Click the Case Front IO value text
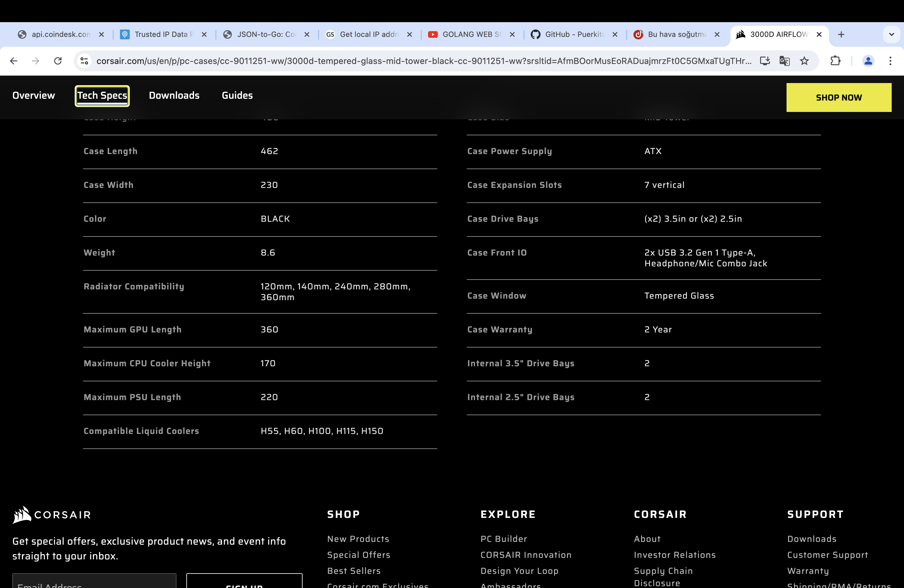 (x=705, y=258)
